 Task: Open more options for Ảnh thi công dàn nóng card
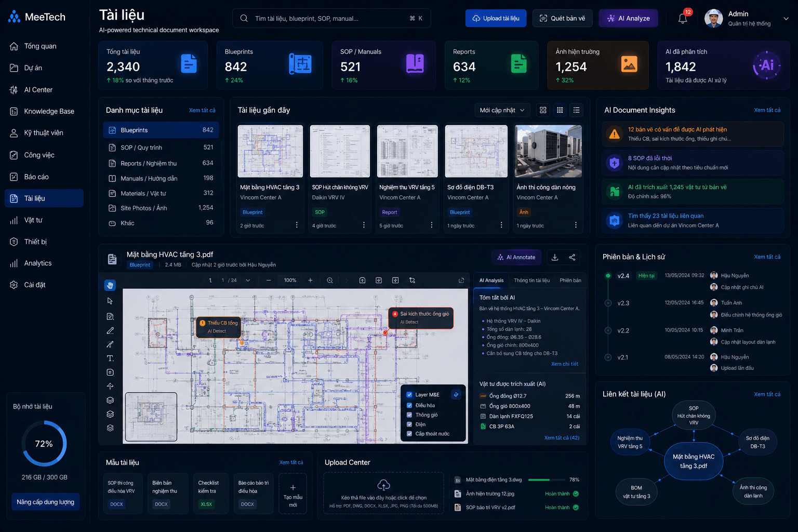[x=576, y=225]
